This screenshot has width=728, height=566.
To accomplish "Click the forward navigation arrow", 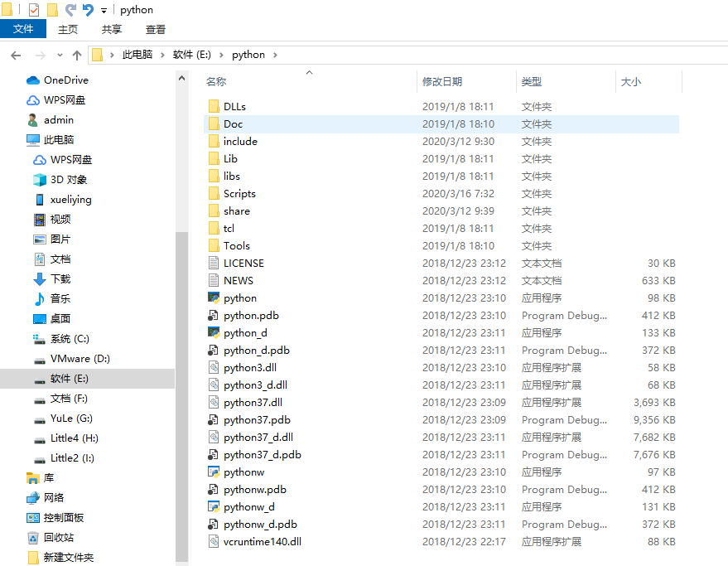I will click(41, 56).
